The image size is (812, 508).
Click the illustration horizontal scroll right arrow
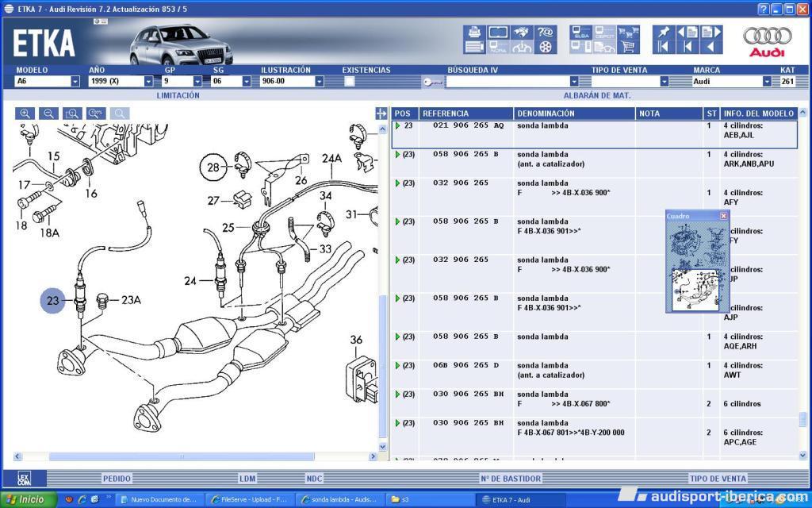point(373,456)
